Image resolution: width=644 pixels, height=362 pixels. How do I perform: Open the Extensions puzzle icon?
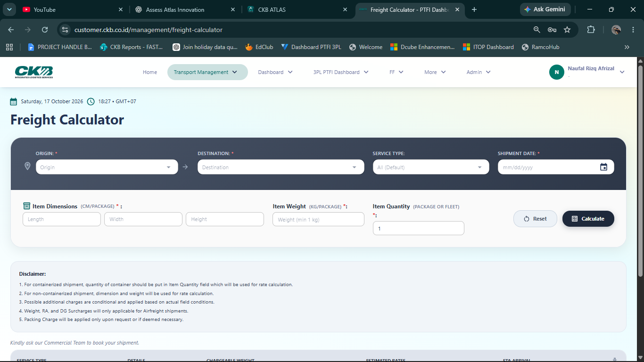coord(591,30)
